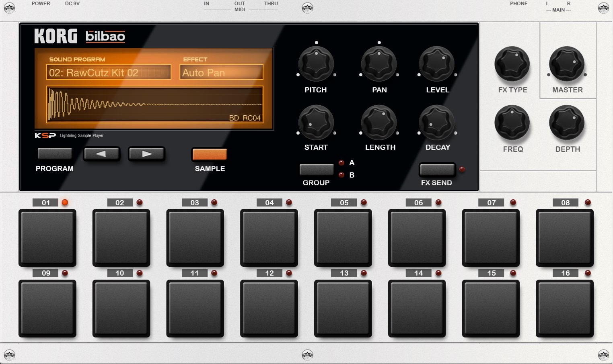Click the FX TYPE knob

coord(512,64)
